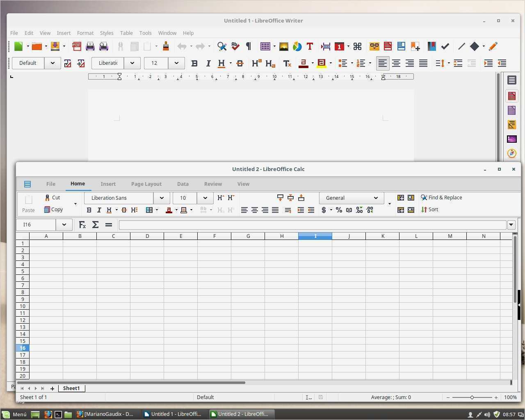Click the Sum sigma icon in Calc
Screen dimensions: 525x420
pyautogui.click(x=95, y=225)
